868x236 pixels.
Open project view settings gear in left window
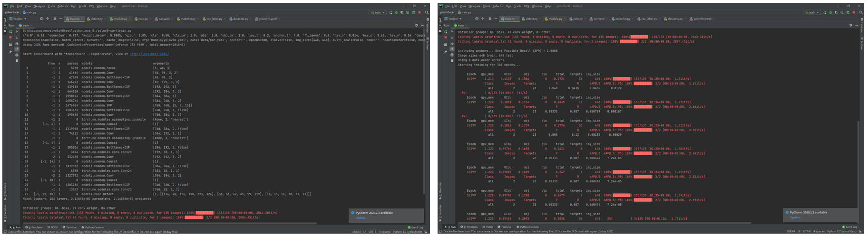pos(55,19)
